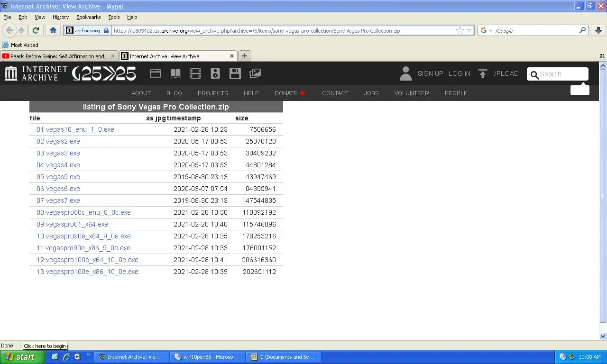Viewport: 607px width, 364px height.
Task: Open the Most Visited bookmarks folder
Action: [x=20, y=45]
